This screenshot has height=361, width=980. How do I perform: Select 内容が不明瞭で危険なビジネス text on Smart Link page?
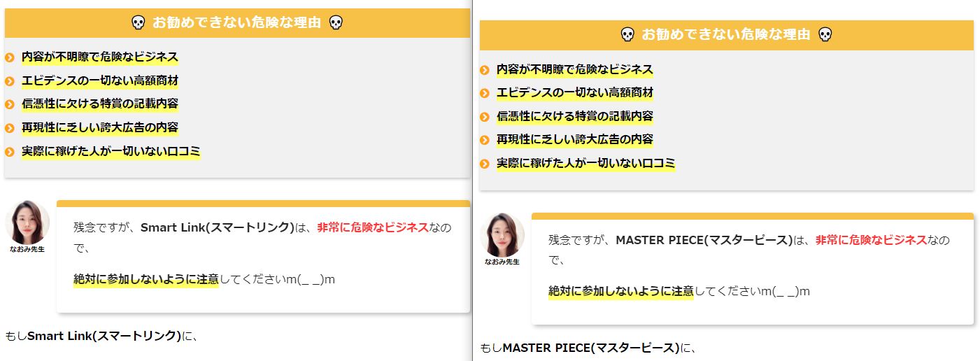coord(100,57)
